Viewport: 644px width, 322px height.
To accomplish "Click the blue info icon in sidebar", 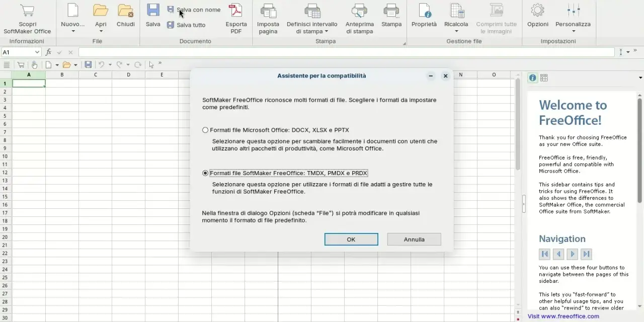I will [532, 77].
